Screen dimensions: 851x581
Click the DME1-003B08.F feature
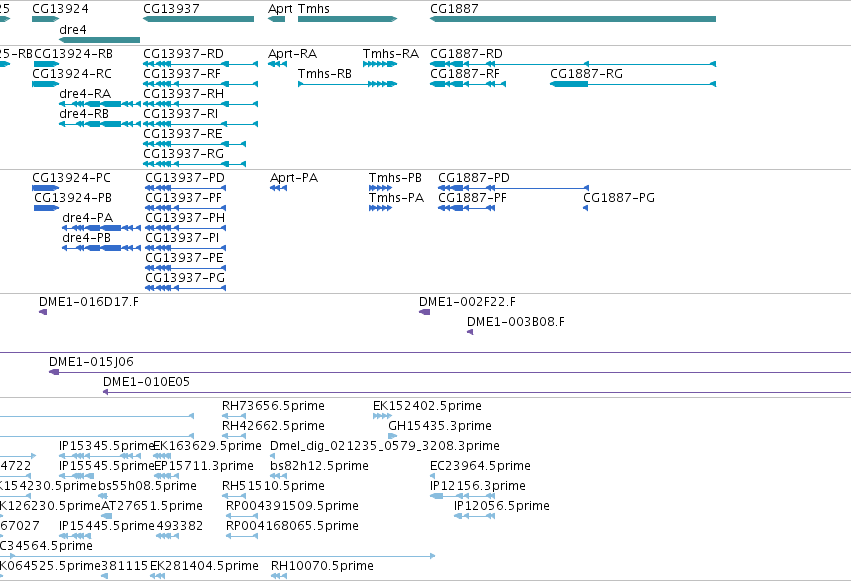point(516,322)
